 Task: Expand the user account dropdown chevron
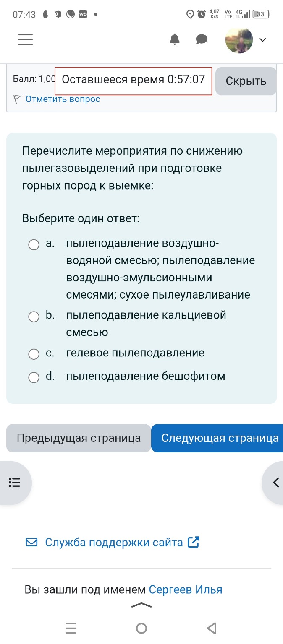click(x=263, y=41)
